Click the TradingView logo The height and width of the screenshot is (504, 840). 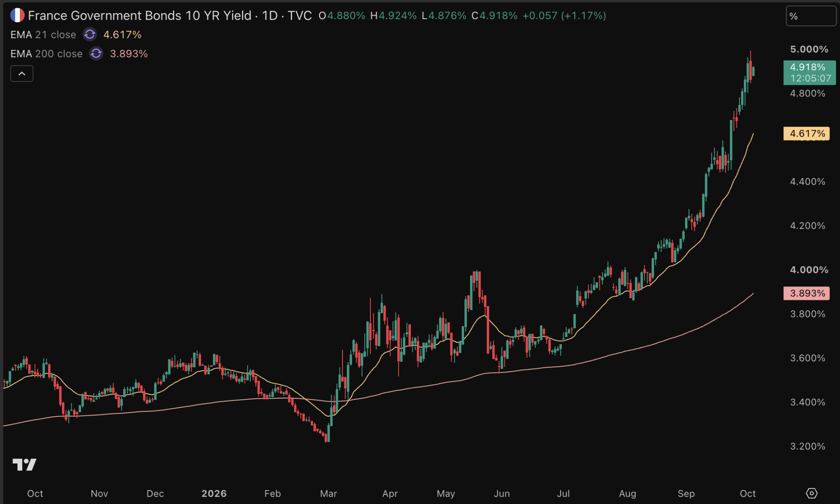[x=24, y=464]
